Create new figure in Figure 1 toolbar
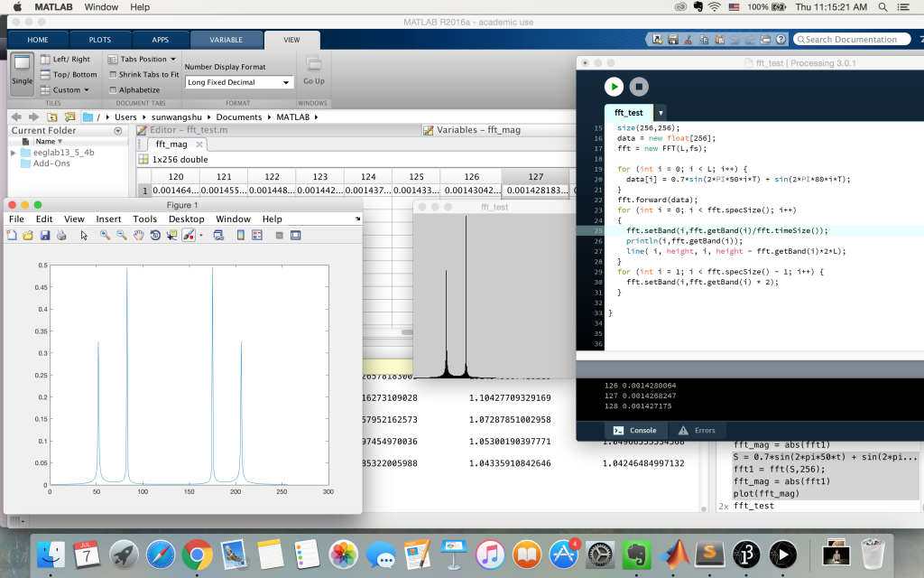The height and width of the screenshot is (578, 924). 12,236
